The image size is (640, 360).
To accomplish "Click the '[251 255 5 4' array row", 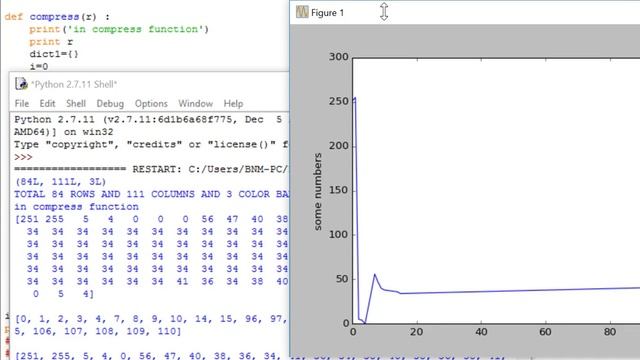I will coord(151,219).
